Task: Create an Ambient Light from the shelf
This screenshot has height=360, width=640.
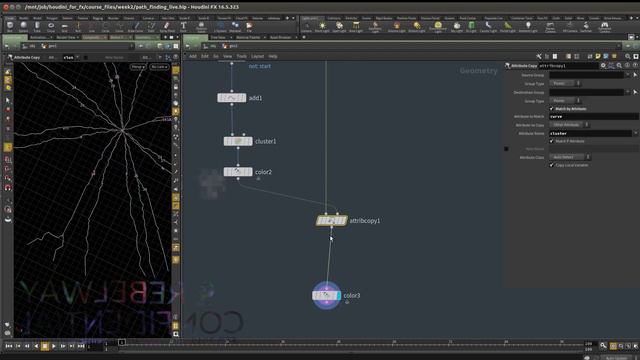Action: (x=528, y=27)
